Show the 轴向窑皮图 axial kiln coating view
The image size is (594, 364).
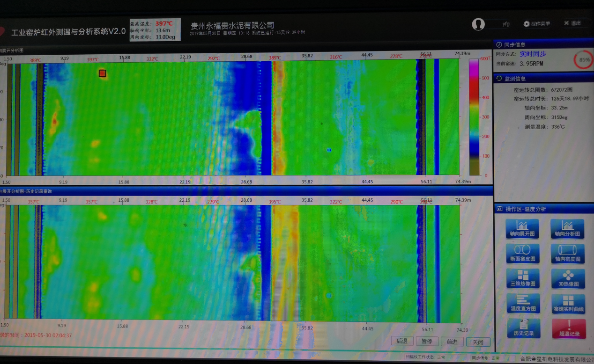(567, 253)
